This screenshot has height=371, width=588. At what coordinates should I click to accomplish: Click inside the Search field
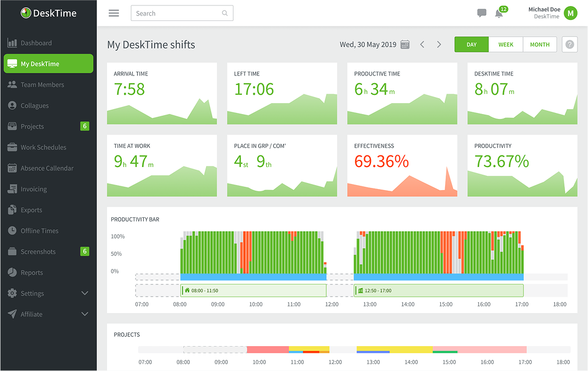[x=176, y=13]
